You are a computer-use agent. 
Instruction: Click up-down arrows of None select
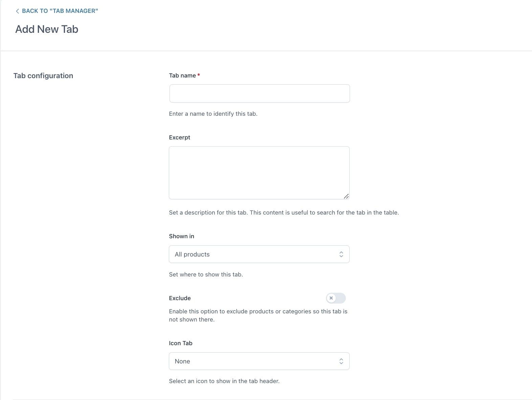point(341,361)
